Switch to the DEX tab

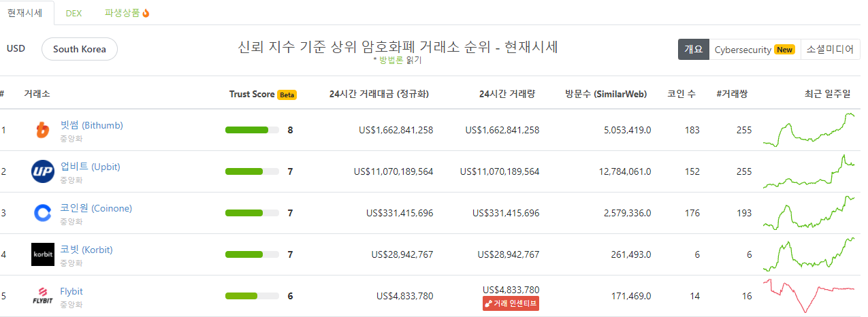pos(74,13)
